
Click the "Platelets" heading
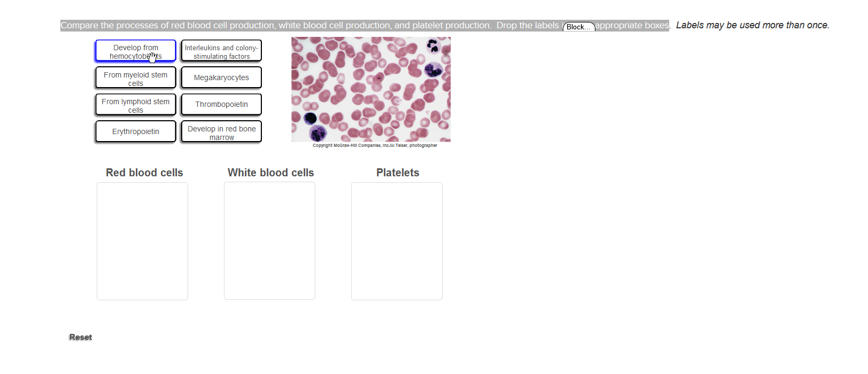point(397,173)
